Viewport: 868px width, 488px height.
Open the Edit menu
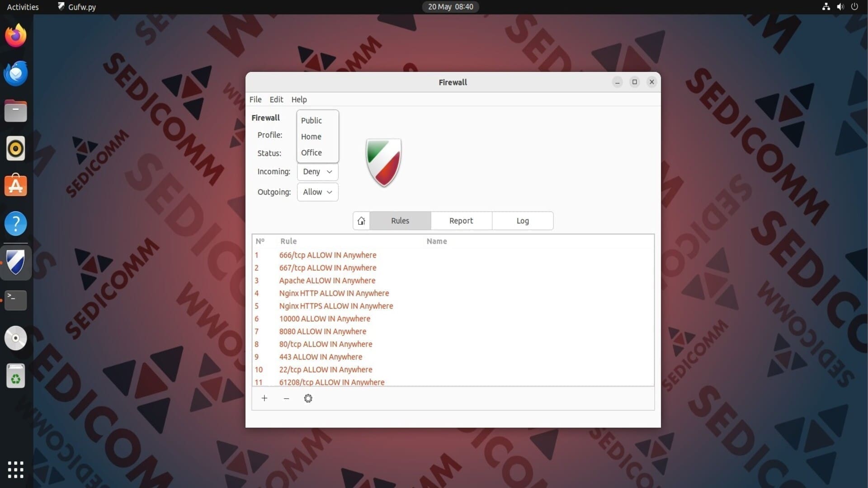(x=276, y=99)
